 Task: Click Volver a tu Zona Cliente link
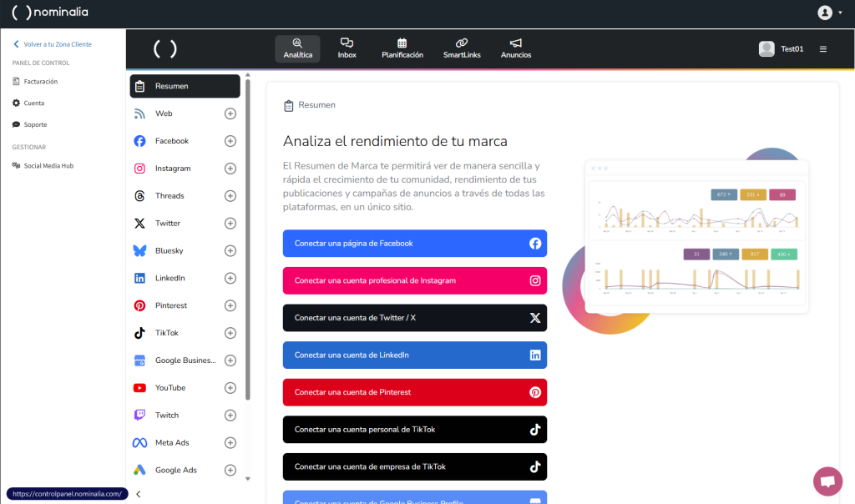pos(53,44)
